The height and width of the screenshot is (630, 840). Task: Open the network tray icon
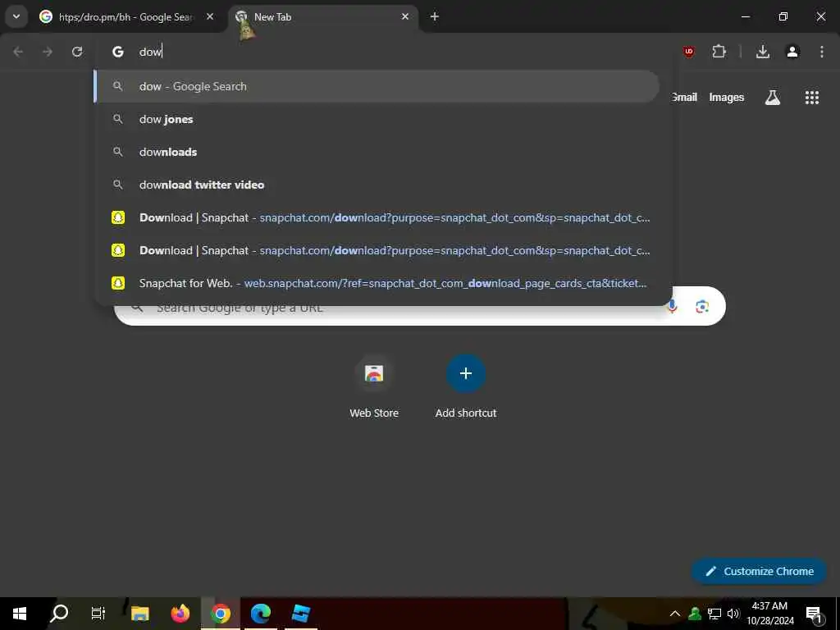[x=714, y=614]
